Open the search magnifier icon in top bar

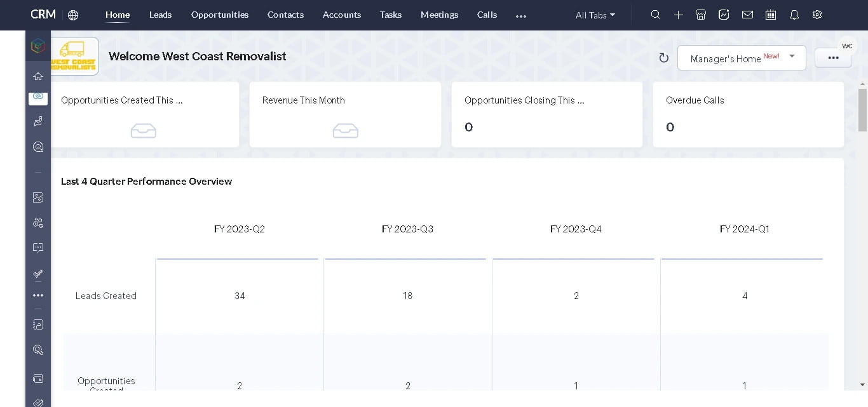pos(656,15)
